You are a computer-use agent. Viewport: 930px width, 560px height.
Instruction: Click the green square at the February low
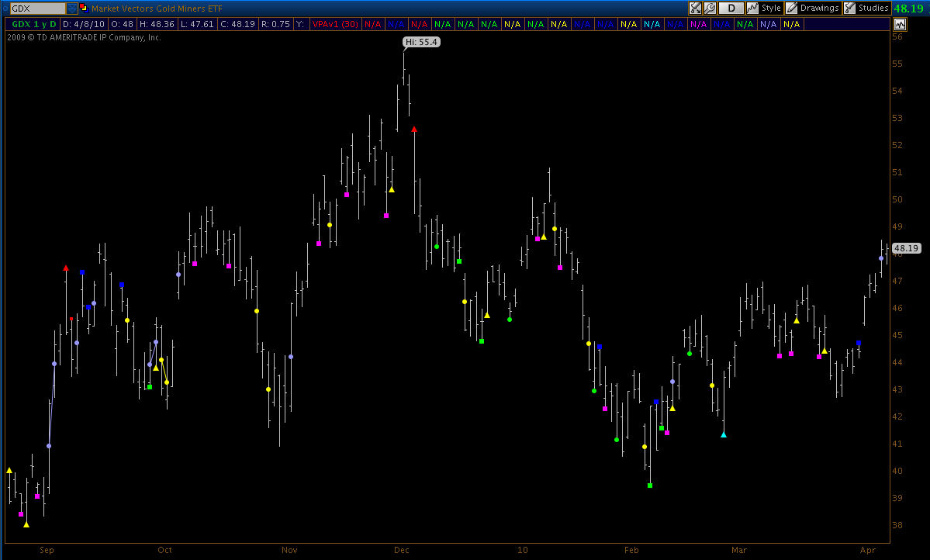[649, 486]
